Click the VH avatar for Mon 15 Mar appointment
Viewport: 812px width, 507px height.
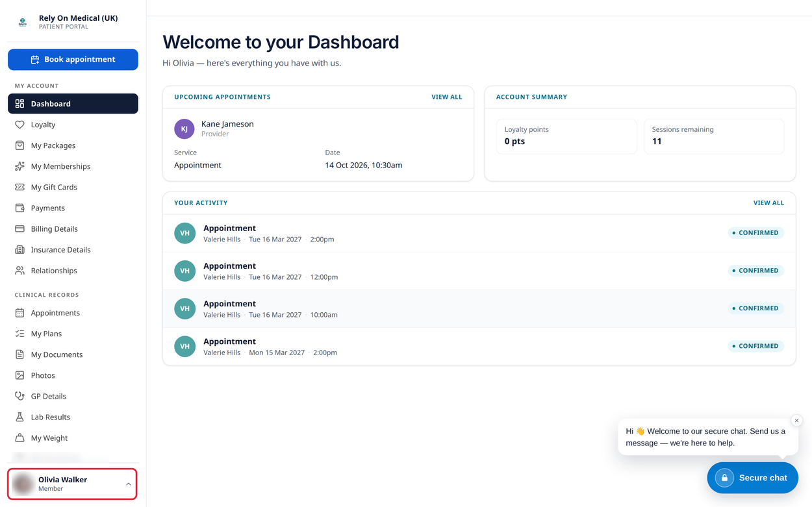pyautogui.click(x=185, y=346)
